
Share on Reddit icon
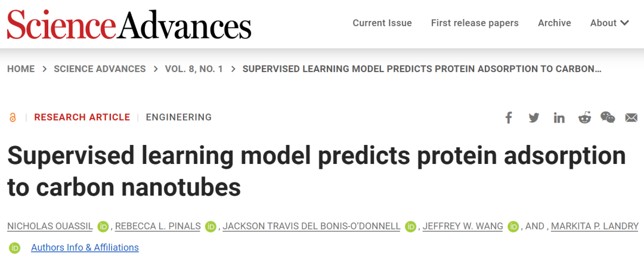coord(584,118)
